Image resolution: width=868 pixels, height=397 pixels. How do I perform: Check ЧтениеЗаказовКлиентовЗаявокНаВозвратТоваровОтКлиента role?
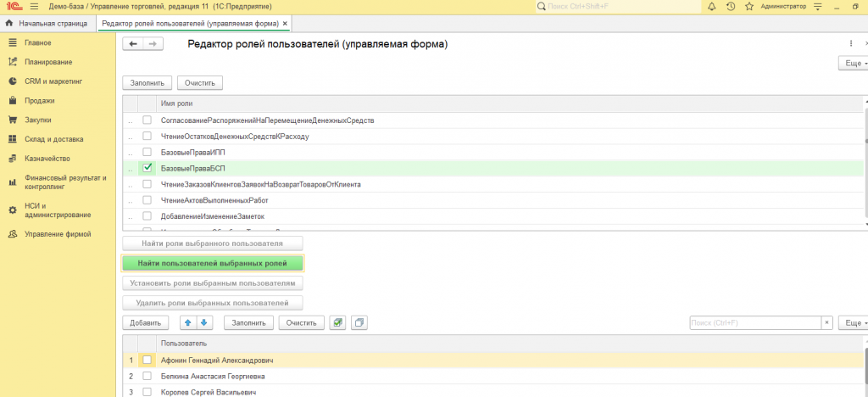pos(147,184)
